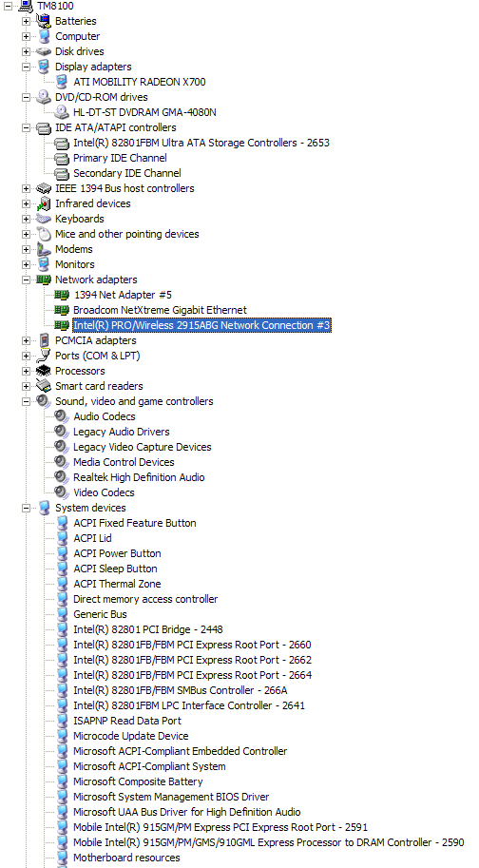The width and height of the screenshot is (479, 868).
Task: Click the Broadcom NetXtreme adapter icon
Action: tap(62, 310)
